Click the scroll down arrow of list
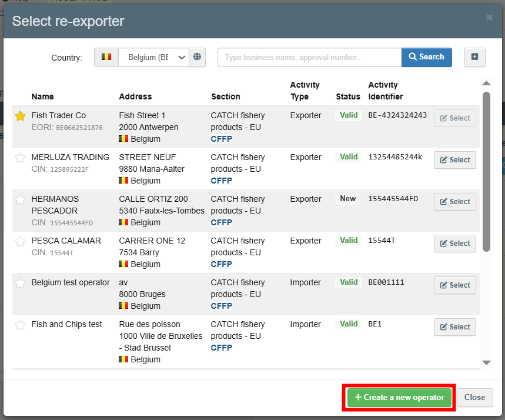Image resolution: width=505 pixels, height=420 pixels. point(486,363)
